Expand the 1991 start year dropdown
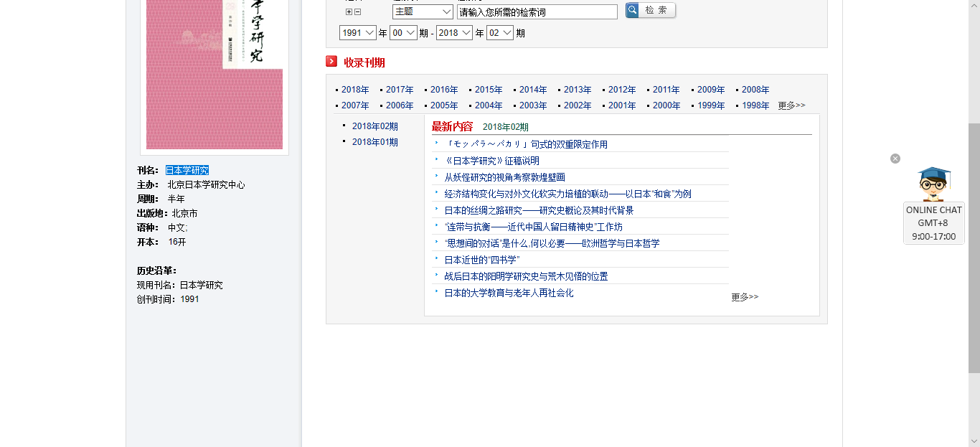The image size is (980, 447). click(358, 33)
